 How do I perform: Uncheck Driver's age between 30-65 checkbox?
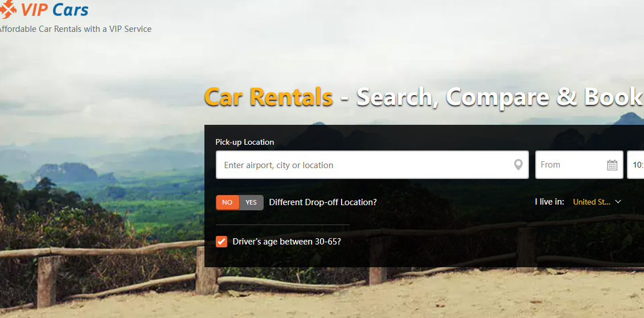(221, 242)
